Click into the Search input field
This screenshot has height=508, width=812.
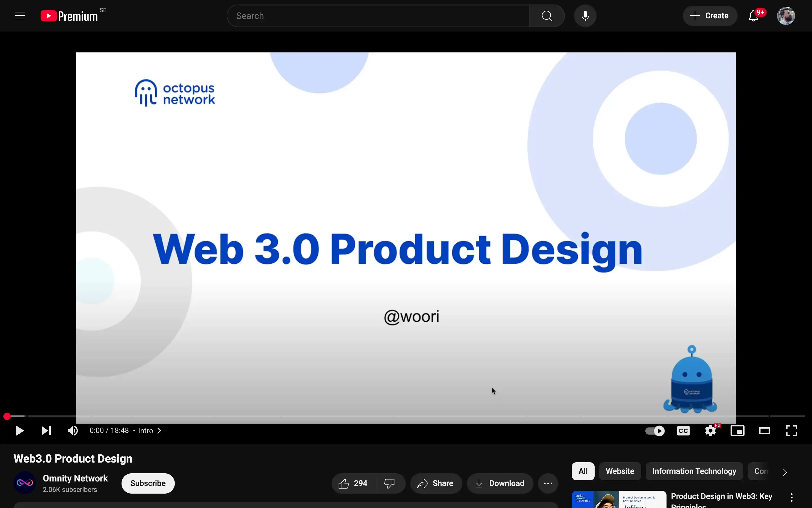pyautogui.click(x=378, y=16)
